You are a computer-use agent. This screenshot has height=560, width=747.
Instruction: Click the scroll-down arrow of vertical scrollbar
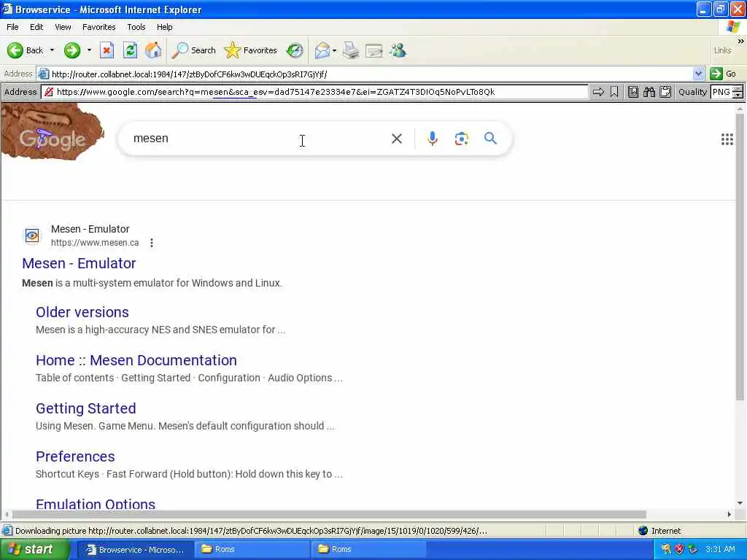740,503
